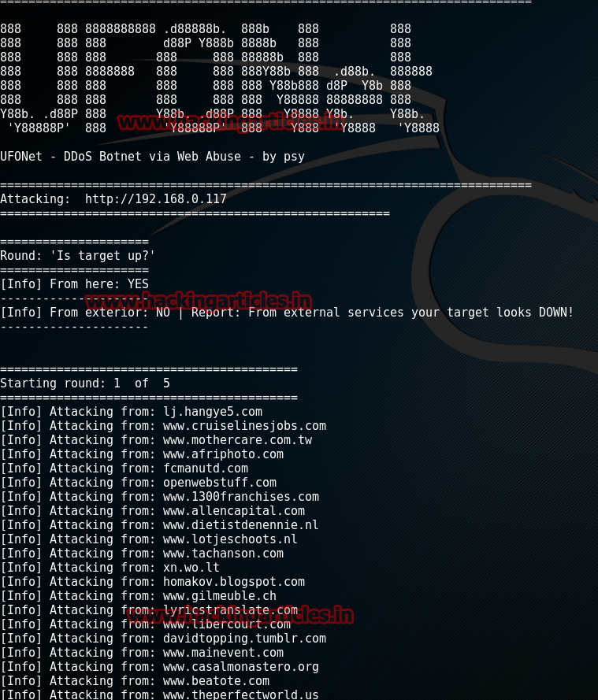The image size is (598, 700).
Task: Click the www.mothercare.com.tw line
Action: point(156,440)
